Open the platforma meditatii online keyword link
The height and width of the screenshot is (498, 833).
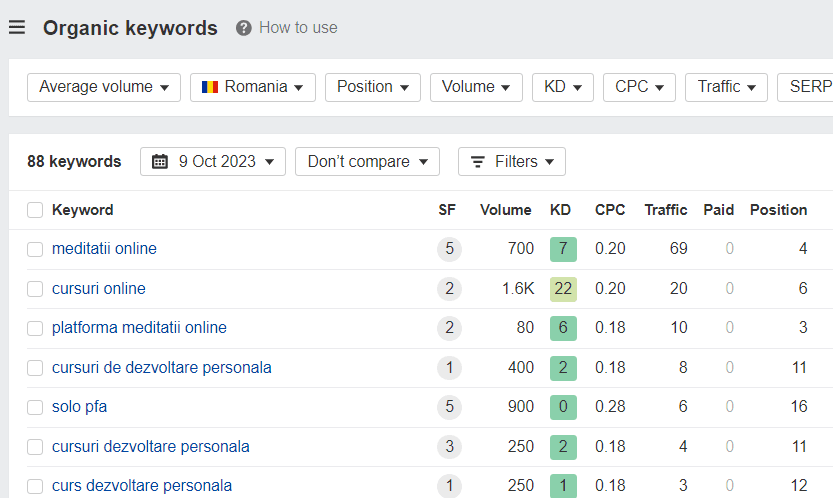139,328
